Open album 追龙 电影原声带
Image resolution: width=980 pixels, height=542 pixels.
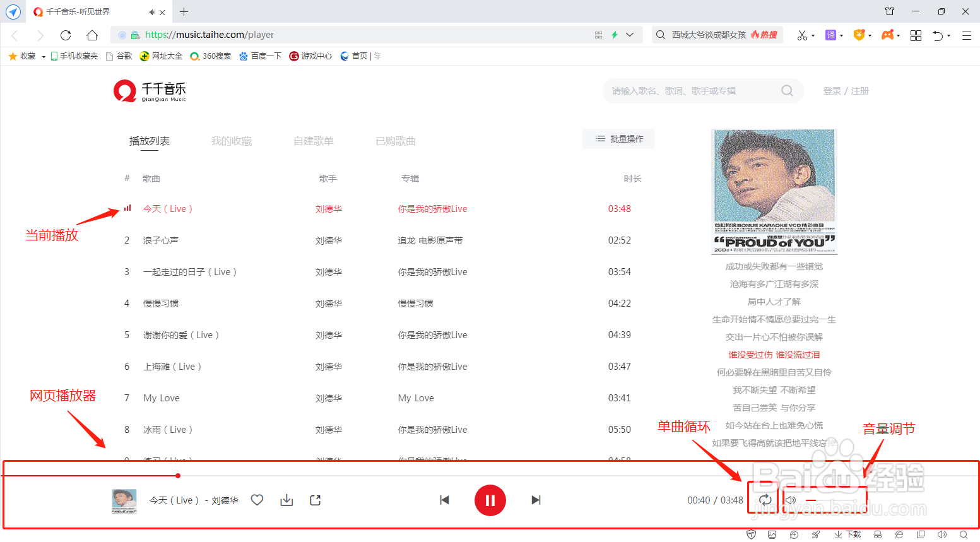coord(430,240)
